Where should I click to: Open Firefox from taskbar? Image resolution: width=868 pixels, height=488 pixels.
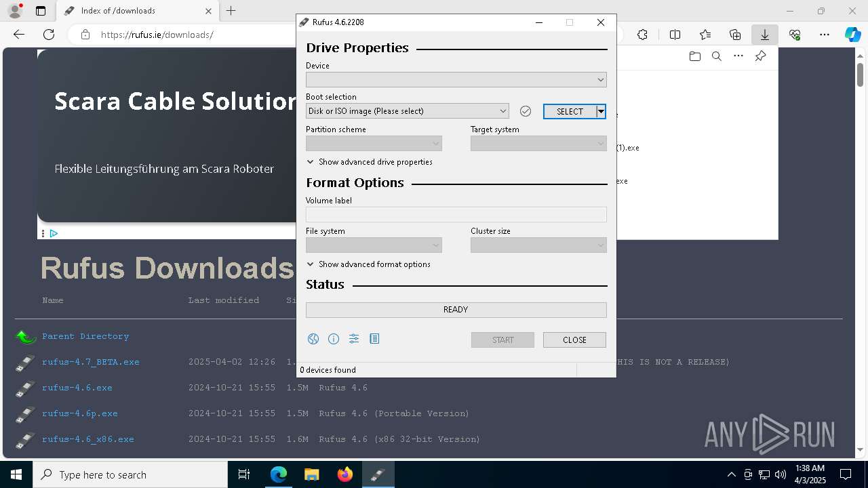click(345, 474)
